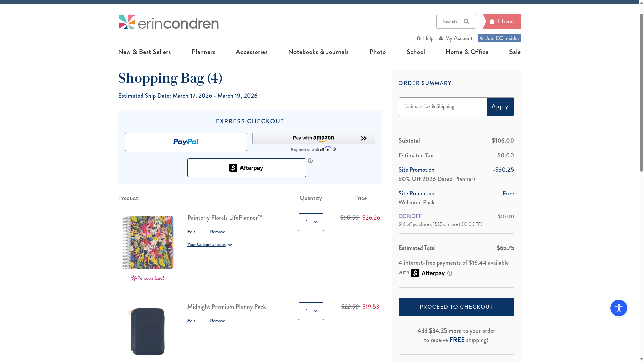The height and width of the screenshot is (362, 644).
Task: Click the Afterpay info icon in order summary
Action: pos(450,274)
